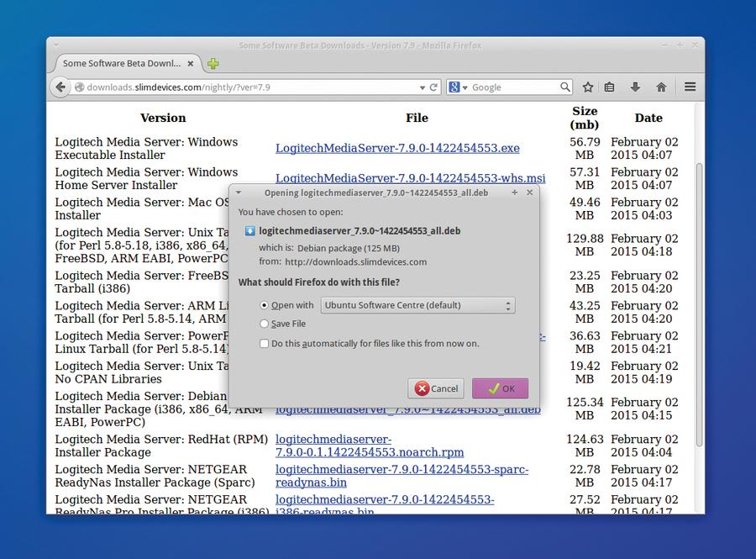Confirm the download dialog with OK

[x=500, y=388]
